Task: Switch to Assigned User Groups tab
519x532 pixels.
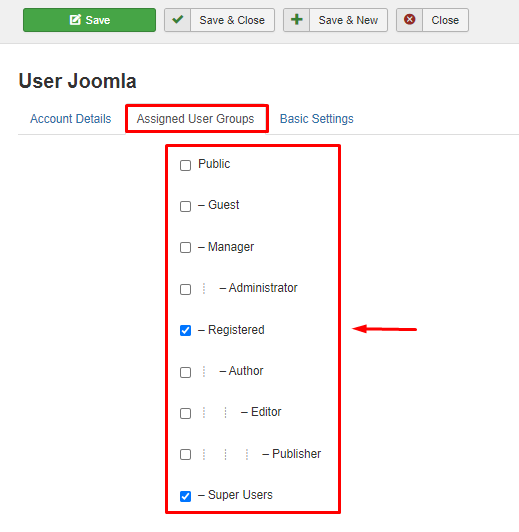Action: point(195,119)
